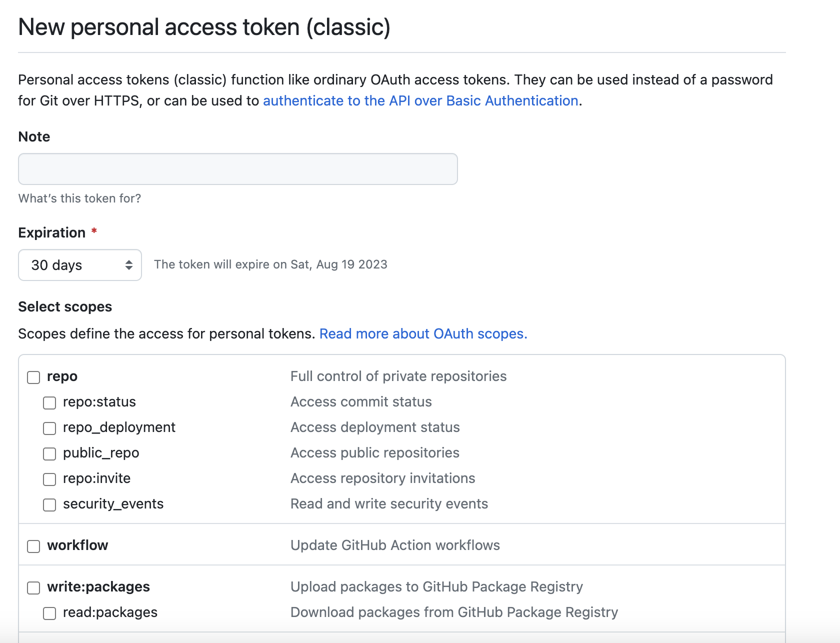Click the write:packages scope label
Viewport: 840px width, 643px height.
point(98,586)
